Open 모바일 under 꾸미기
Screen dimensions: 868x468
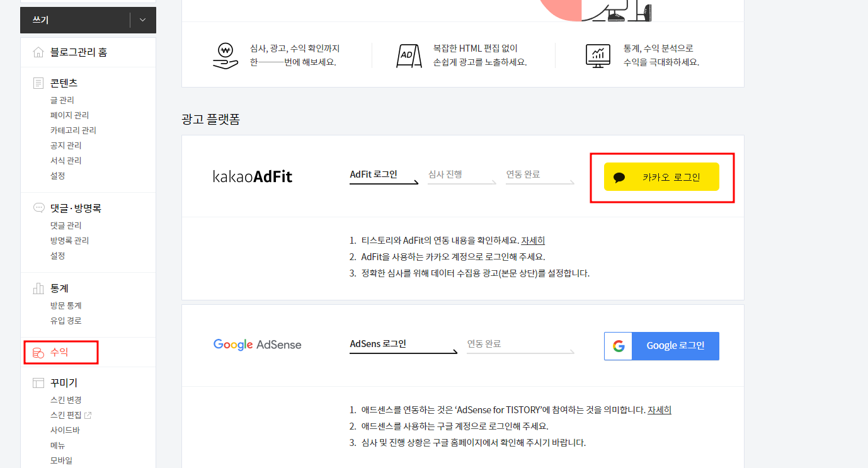(x=61, y=460)
